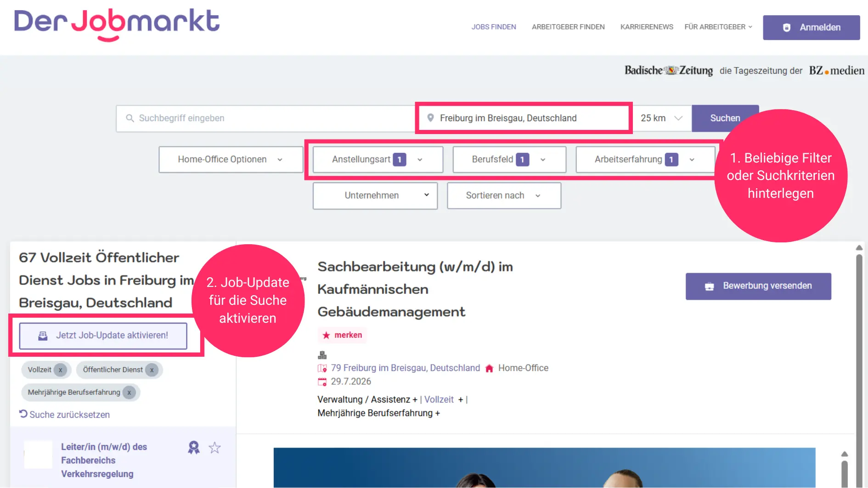
Task: Open the 25 km radius dropdown
Action: pos(662,118)
